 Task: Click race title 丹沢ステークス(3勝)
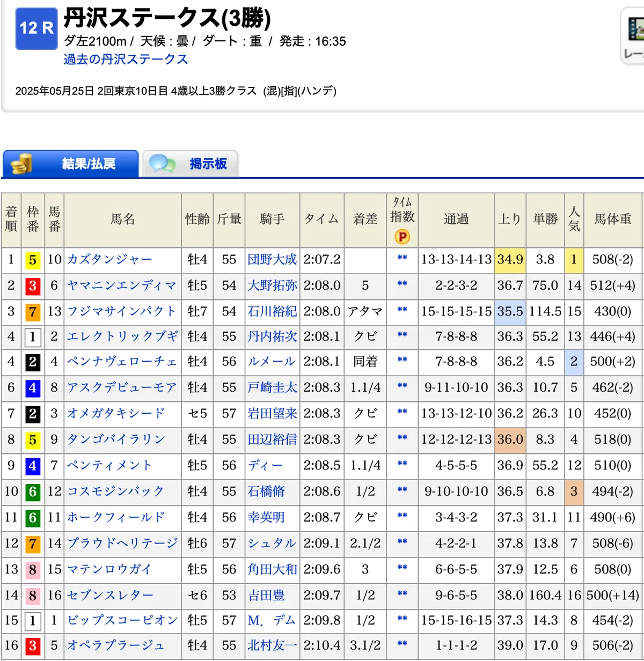click(167, 18)
